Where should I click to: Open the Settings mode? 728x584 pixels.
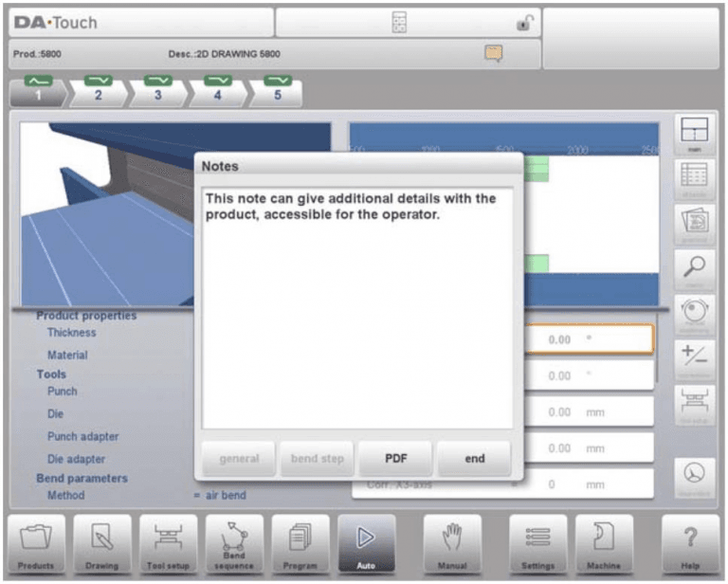click(538, 545)
